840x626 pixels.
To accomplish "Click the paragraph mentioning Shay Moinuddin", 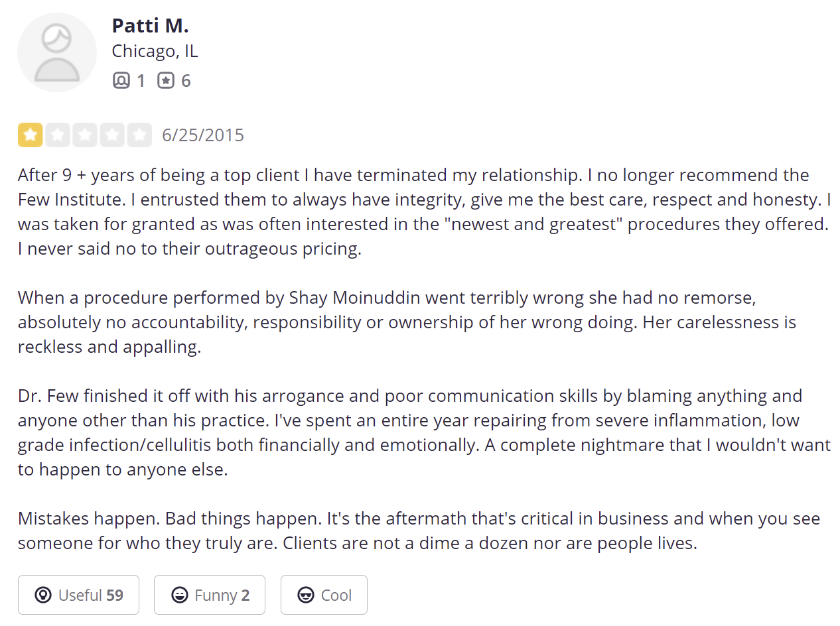I will (x=407, y=322).
